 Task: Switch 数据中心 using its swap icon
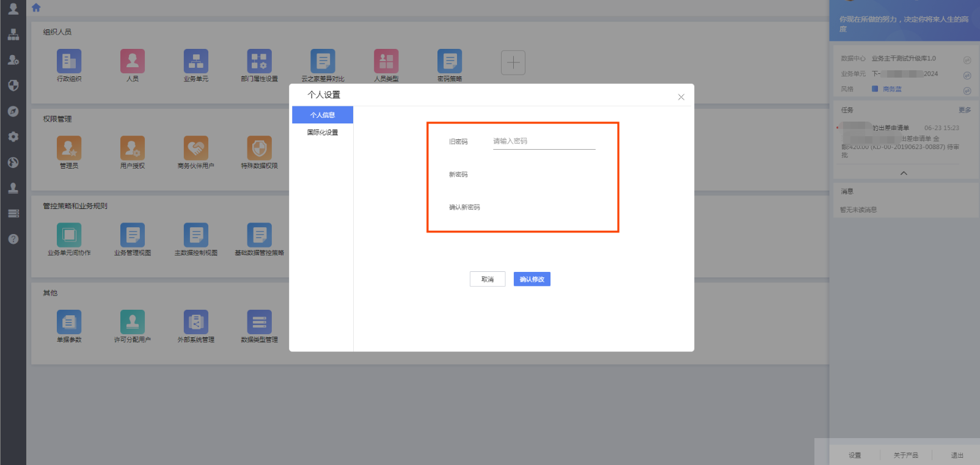point(967,60)
